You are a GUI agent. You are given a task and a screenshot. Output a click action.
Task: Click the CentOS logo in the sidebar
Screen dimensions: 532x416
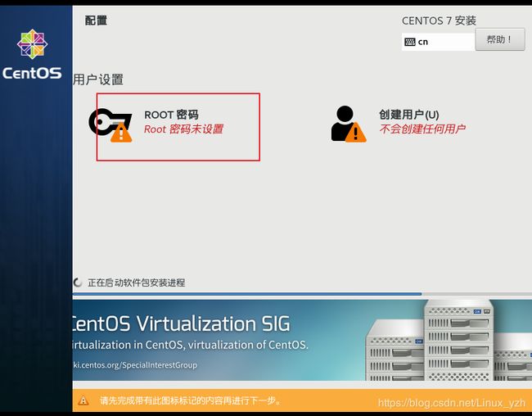(32, 54)
